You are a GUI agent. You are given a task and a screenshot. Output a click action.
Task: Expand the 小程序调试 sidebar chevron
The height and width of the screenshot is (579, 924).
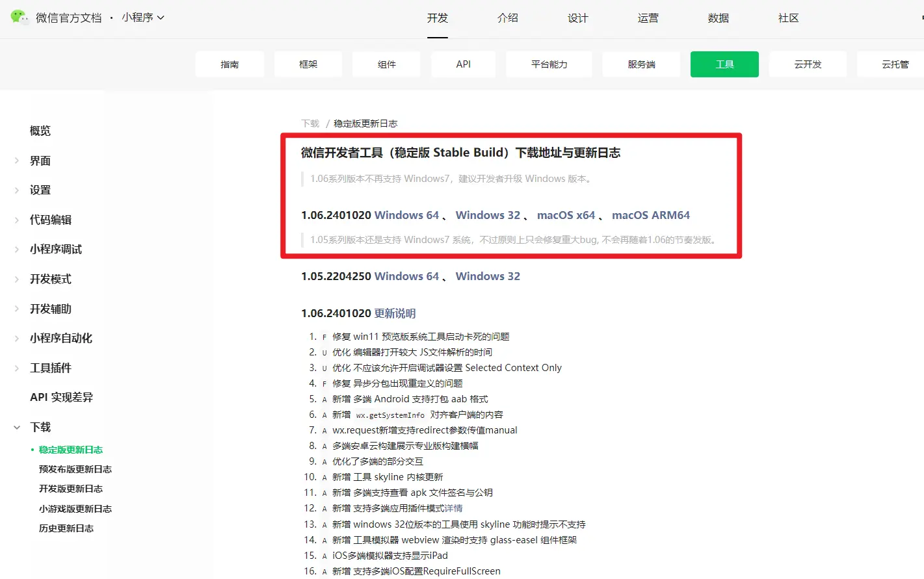(x=17, y=249)
